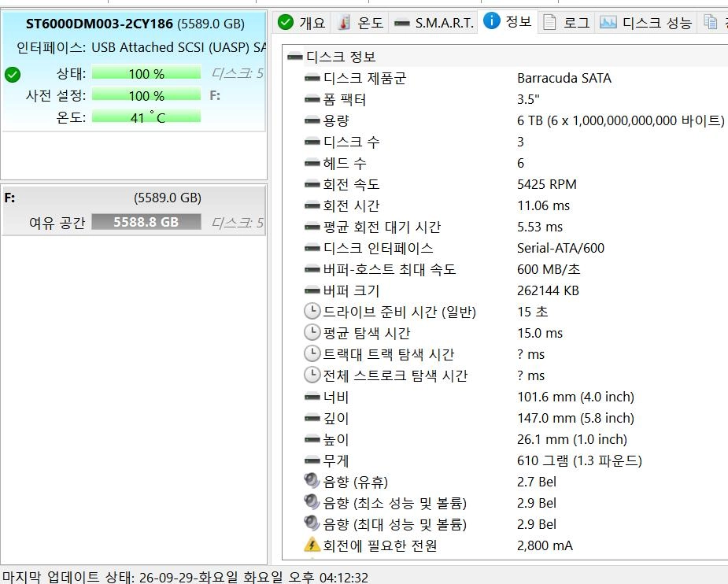Click the clock icon beside 드라이브 준비 시간
Image resolution: width=728 pixels, height=584 pixels.
pyautogui.click(x=312, y=311)
